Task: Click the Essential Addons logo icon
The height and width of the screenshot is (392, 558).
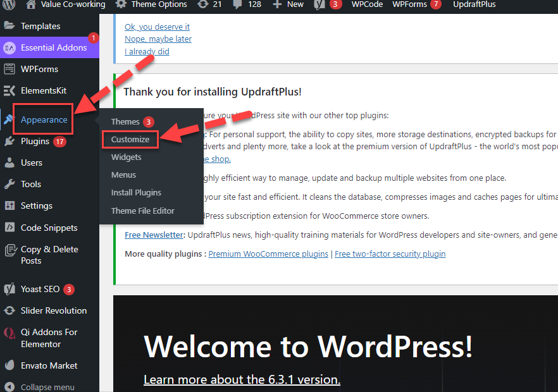Action: pyautogui.click(x=9, y=47)
